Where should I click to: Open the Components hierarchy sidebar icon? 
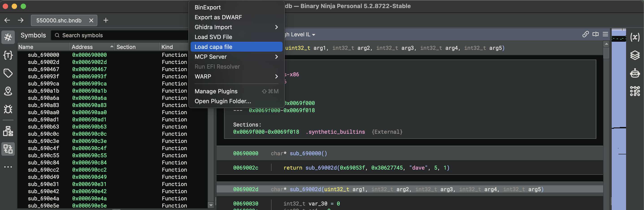[x=8, y=131]
